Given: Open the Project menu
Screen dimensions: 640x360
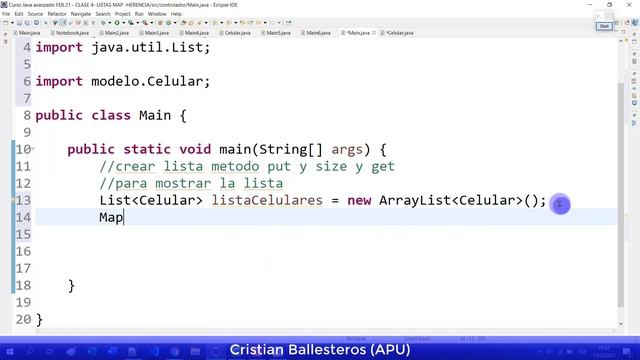Looking at the screenshot, I should tap(122, 14).
